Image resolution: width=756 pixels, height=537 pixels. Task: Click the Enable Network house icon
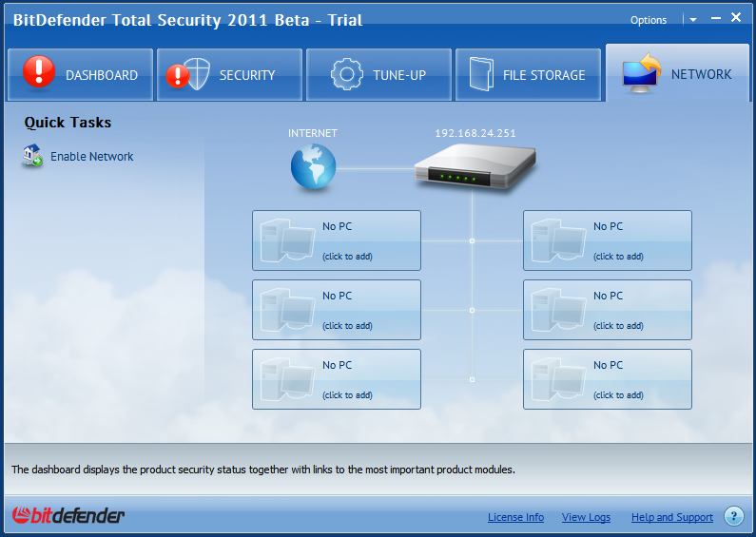point(32,156)
